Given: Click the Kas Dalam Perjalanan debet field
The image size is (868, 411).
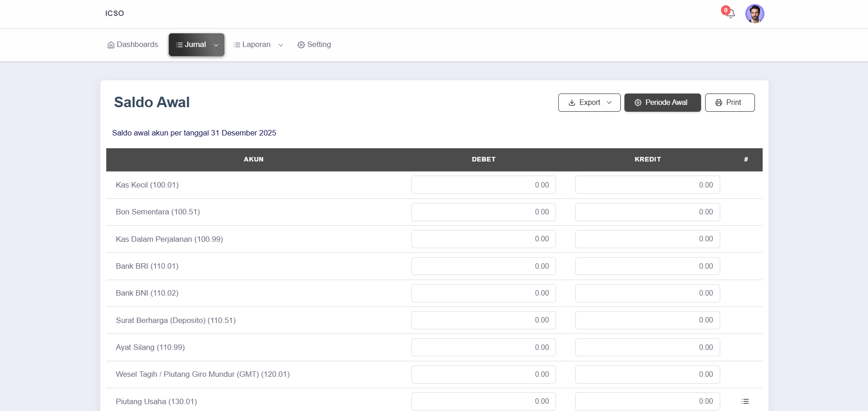Looking at the screenshot, I should pyautogui.click(x=483, y=239).
